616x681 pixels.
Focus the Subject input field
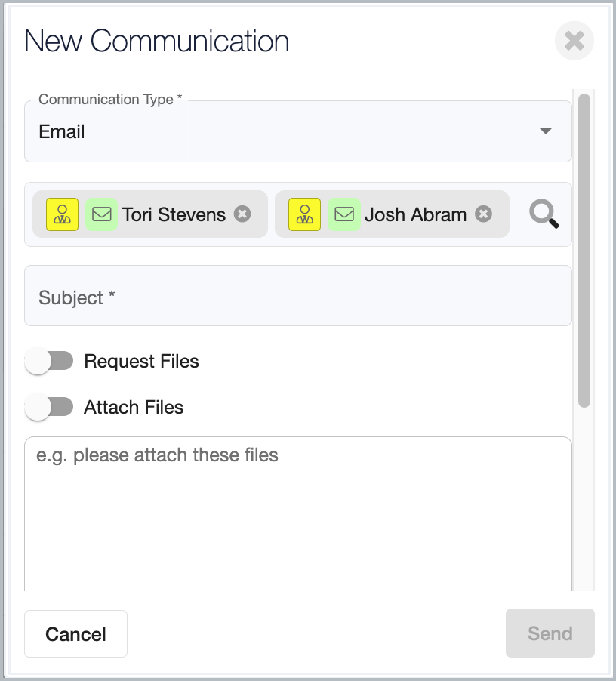pos(297,296)
